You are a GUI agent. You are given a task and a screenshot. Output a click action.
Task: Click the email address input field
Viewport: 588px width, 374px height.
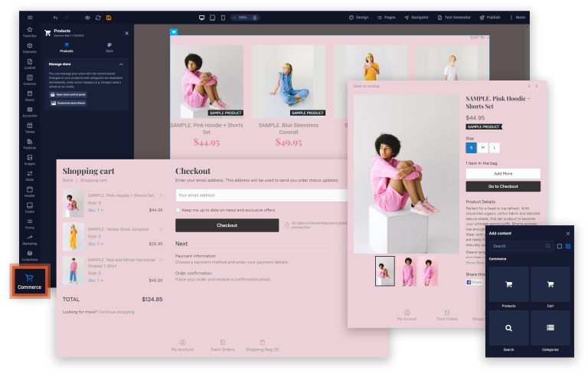tap(250, 195)
